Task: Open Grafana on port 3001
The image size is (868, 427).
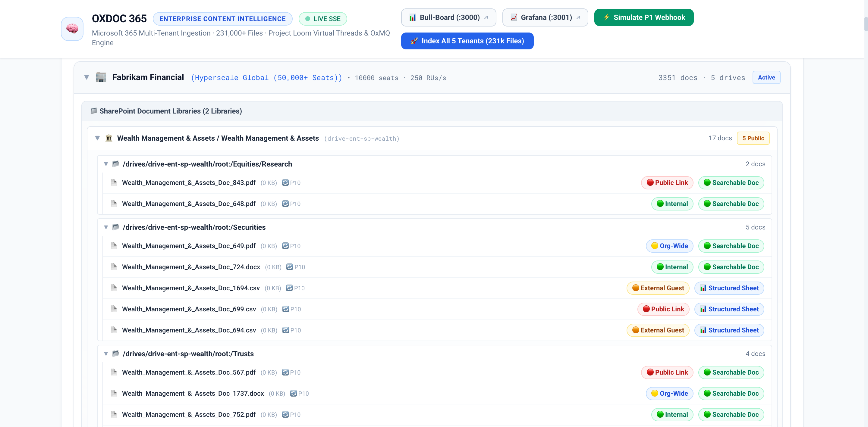Action: click(x=545, y=17)
